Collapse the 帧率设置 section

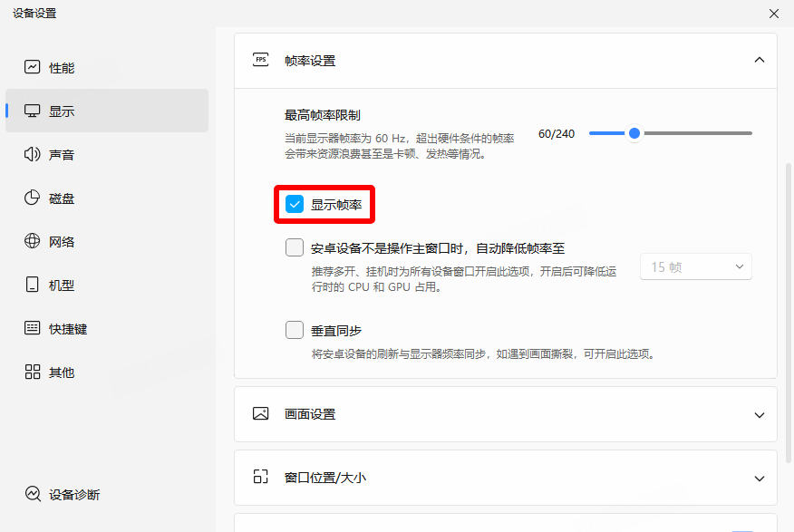[759, 61]
